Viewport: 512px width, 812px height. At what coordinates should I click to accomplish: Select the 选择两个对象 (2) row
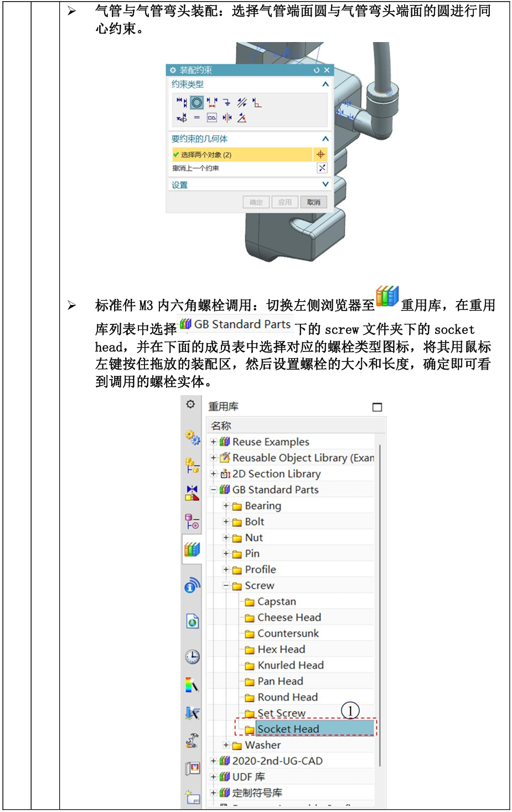pyautogui.click(x=242, y=154)
